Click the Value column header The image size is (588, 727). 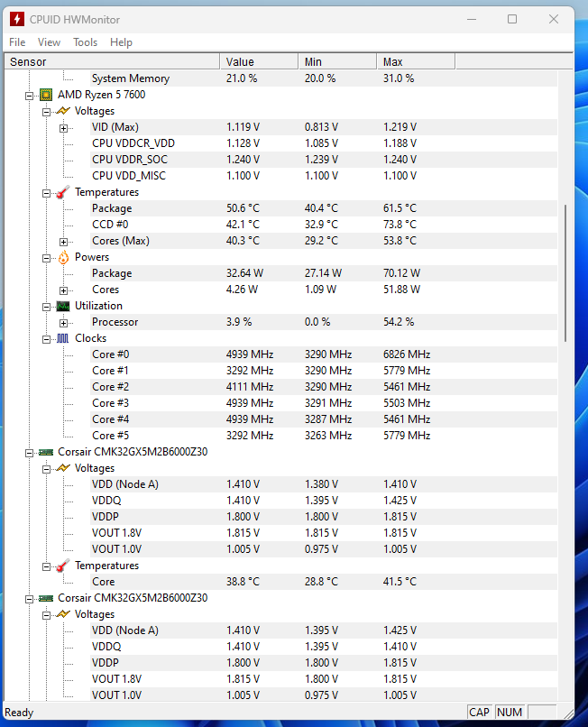(259, 61)
